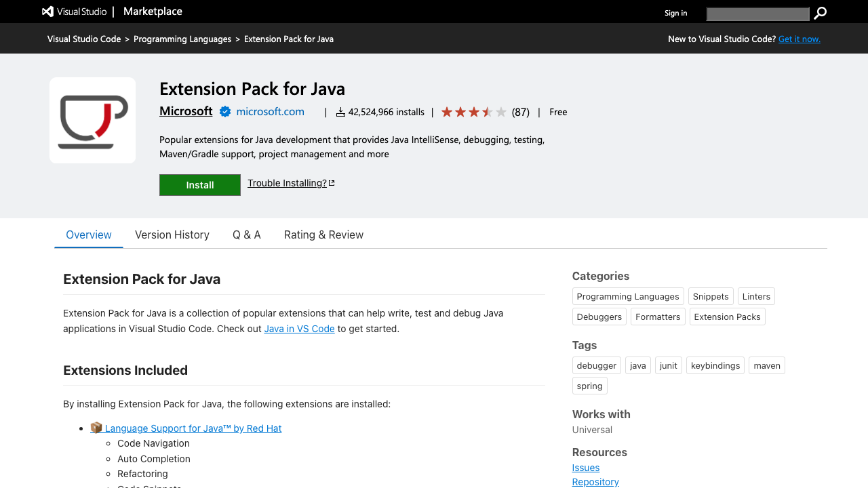868x488 pixels.
Task: Open the Issues resource link
Action: [x=586, y=468]
